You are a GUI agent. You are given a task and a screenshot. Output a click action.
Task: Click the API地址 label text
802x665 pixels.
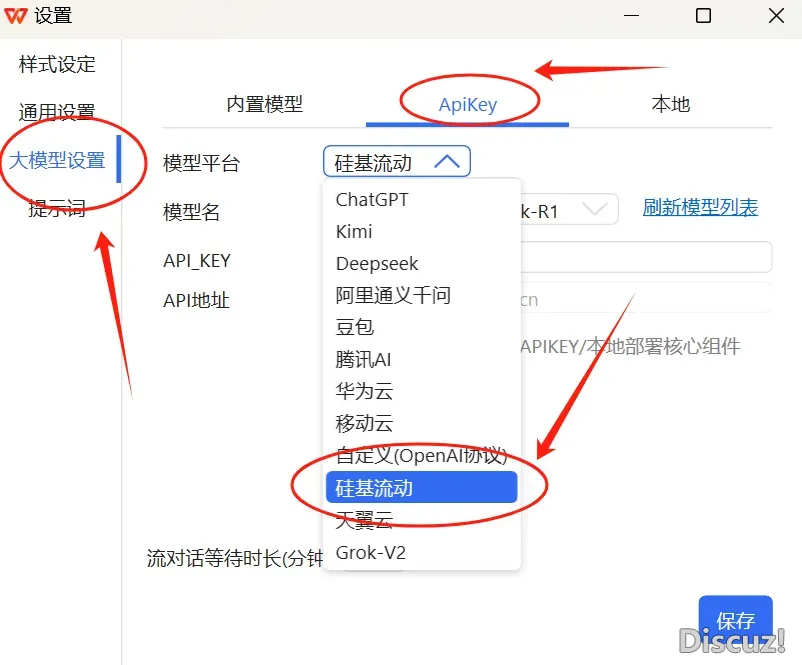pos(196,300)
